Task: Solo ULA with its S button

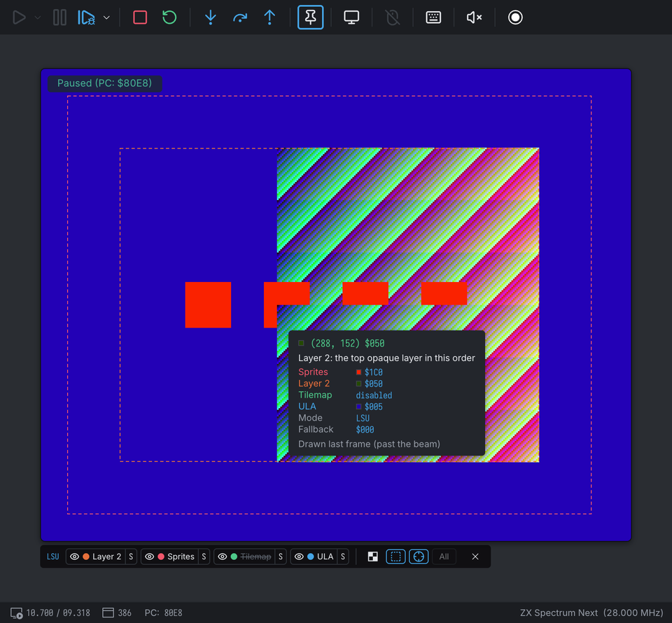Action: (343, 556)
